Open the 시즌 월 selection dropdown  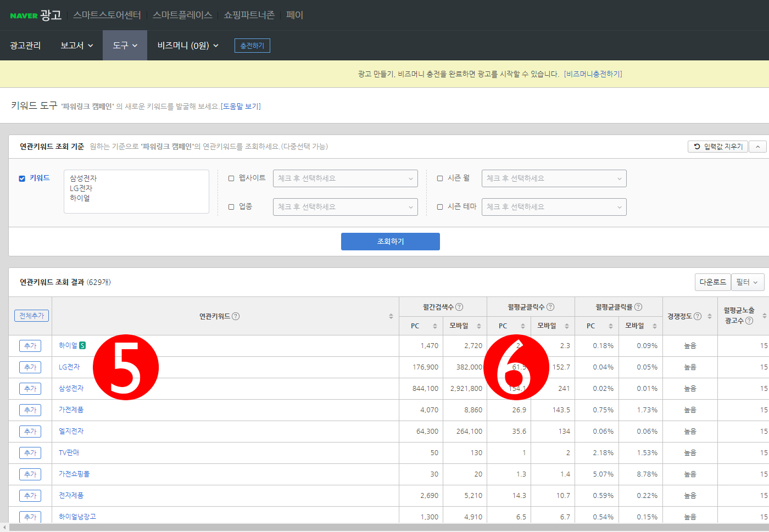click(554, 178)
